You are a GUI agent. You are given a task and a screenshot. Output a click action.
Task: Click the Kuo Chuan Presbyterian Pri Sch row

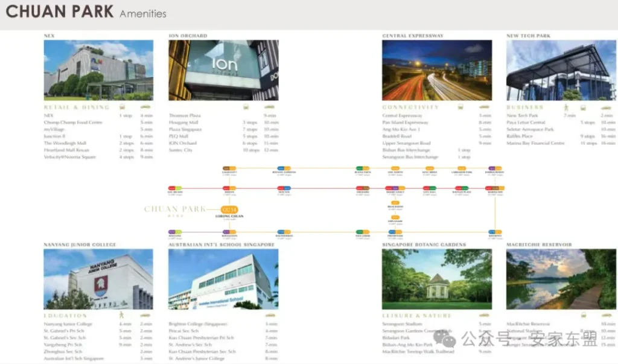[223, 337]
